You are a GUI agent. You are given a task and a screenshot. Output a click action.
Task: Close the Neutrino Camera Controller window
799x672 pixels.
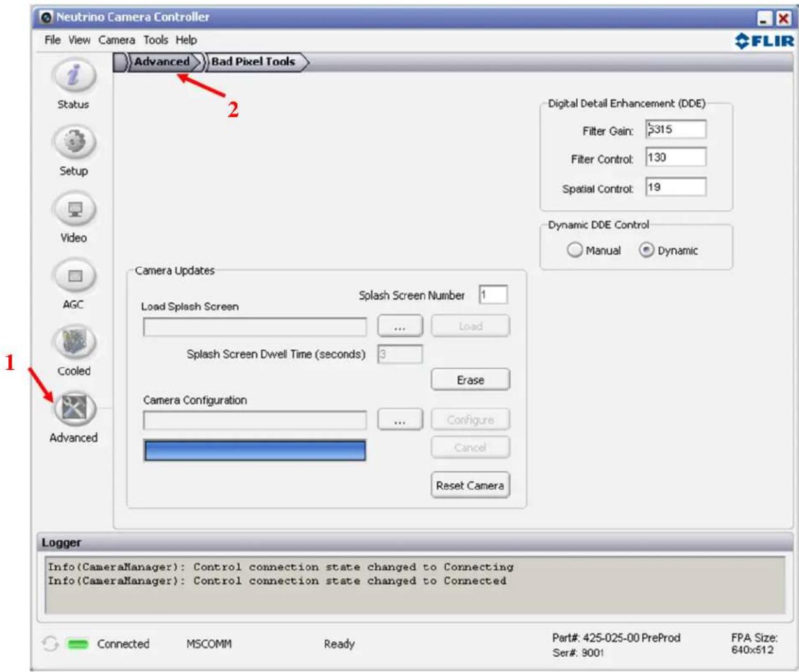782,18
